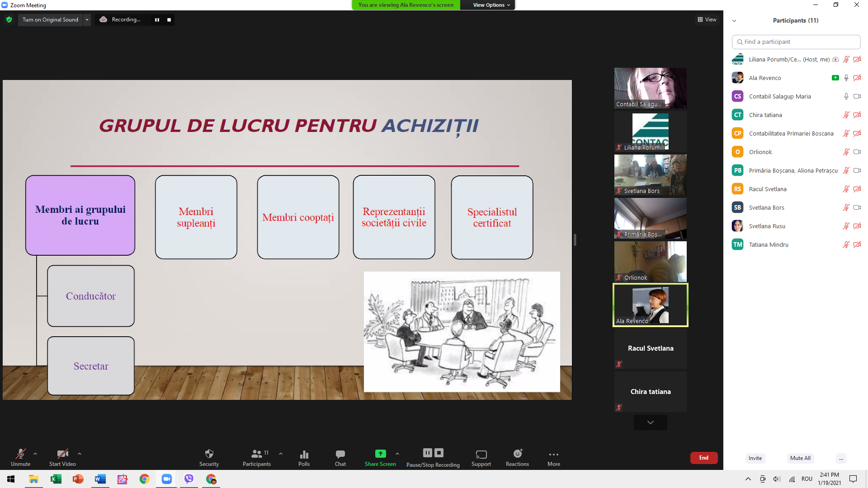Viewport: 868px width, 488px height.
Task: Unmute the microphone
Action: [21, 454]
